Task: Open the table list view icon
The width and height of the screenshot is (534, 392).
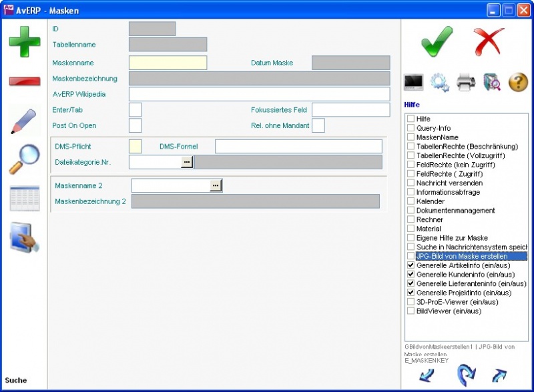Action: pyautogui.click(x=25, y=198)
